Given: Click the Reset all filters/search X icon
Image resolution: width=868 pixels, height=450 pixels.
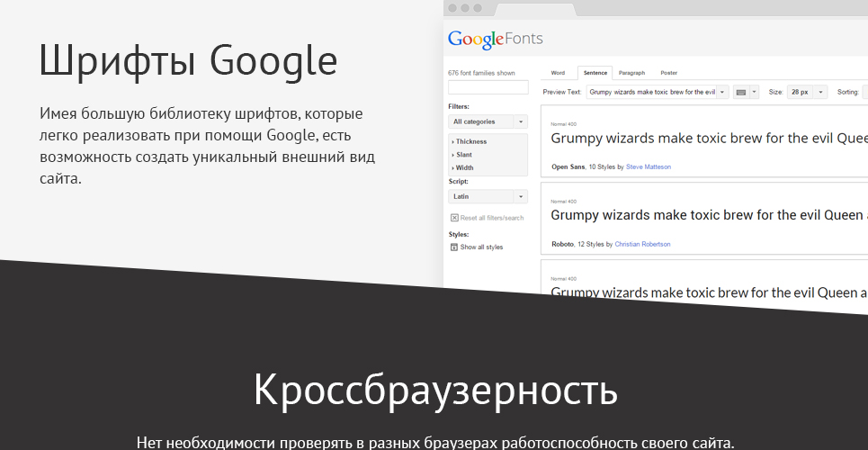Looking at the screenshot, I should click(x=454, y=218).
